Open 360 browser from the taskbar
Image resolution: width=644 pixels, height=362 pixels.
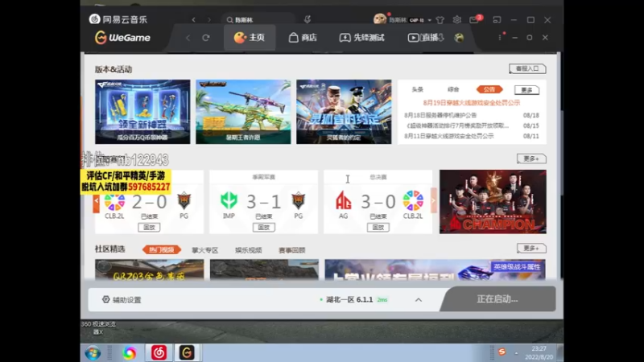tap(130, 353)
